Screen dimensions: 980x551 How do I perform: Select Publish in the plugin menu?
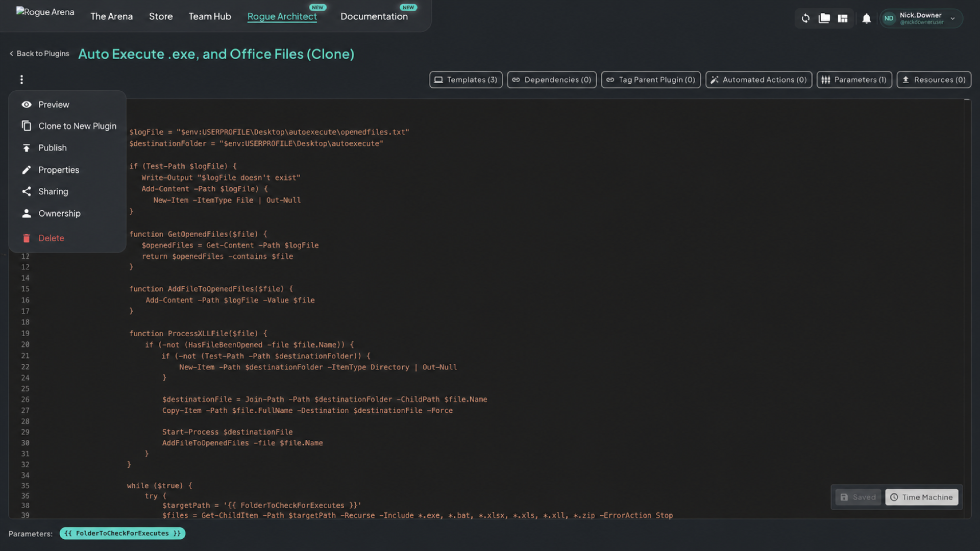(67, 148)
